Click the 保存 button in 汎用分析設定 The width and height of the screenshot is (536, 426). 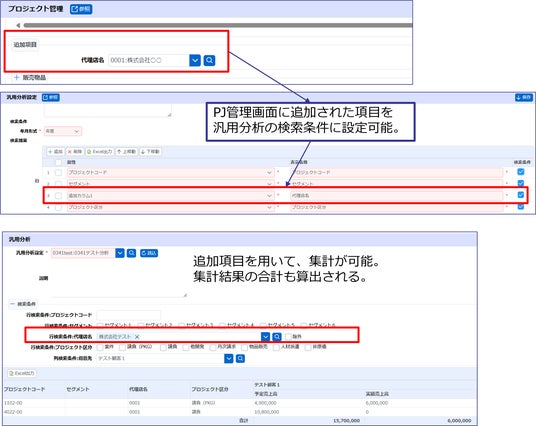[x=523, y=97]
